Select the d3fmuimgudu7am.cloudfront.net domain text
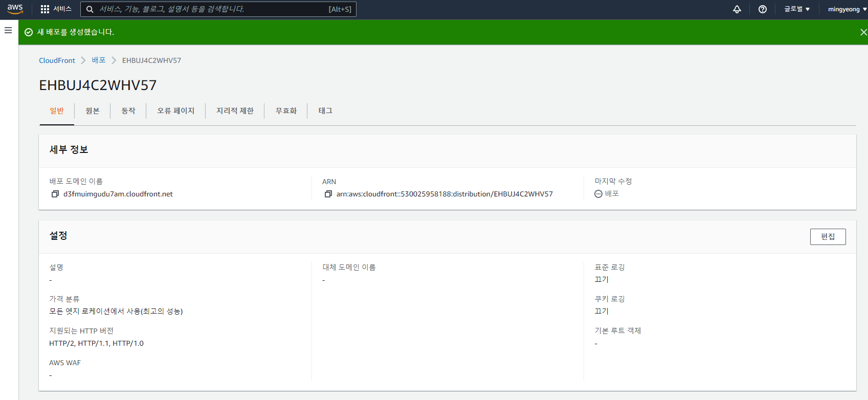 pos(118,194)
